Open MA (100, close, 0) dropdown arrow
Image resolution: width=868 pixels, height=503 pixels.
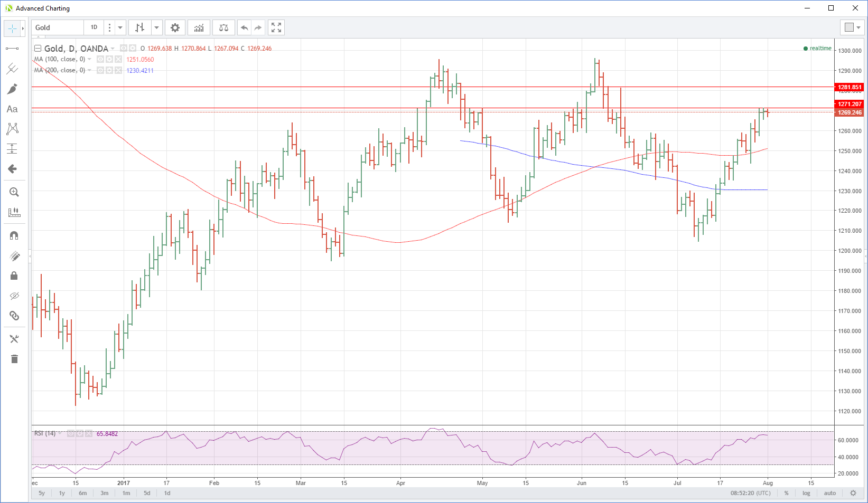(89, 59)
